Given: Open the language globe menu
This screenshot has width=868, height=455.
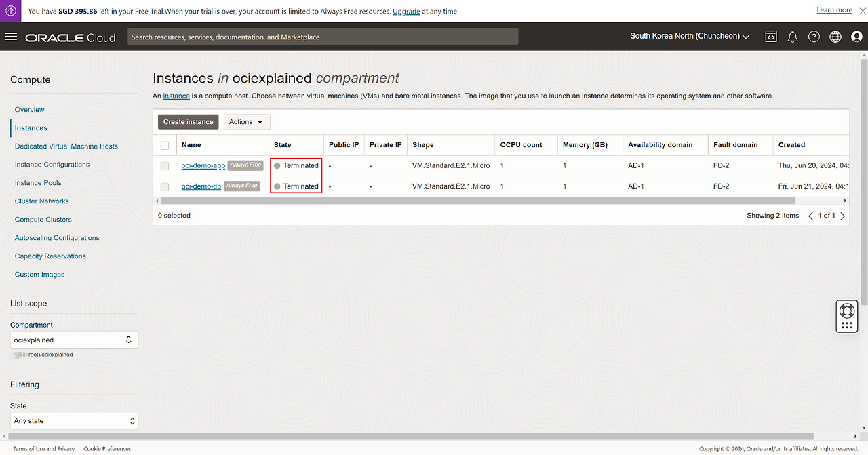Looking at the screenshot, I should point(835,37).
